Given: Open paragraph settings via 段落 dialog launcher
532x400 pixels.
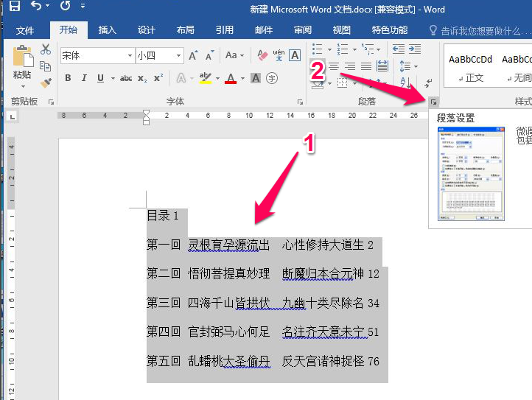Looking at the screenshot, I should tap(433, 102).
